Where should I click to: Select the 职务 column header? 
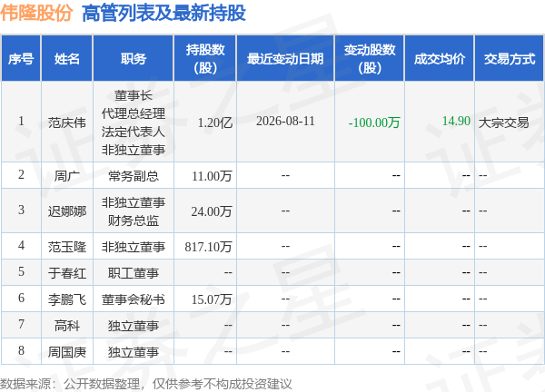[x=134, y=58]
